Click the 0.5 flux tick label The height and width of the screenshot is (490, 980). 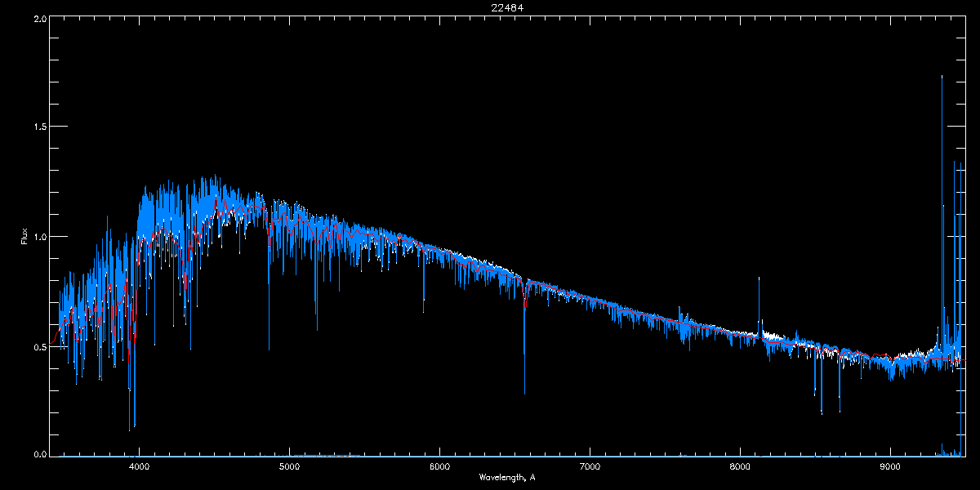coord(38,345)
